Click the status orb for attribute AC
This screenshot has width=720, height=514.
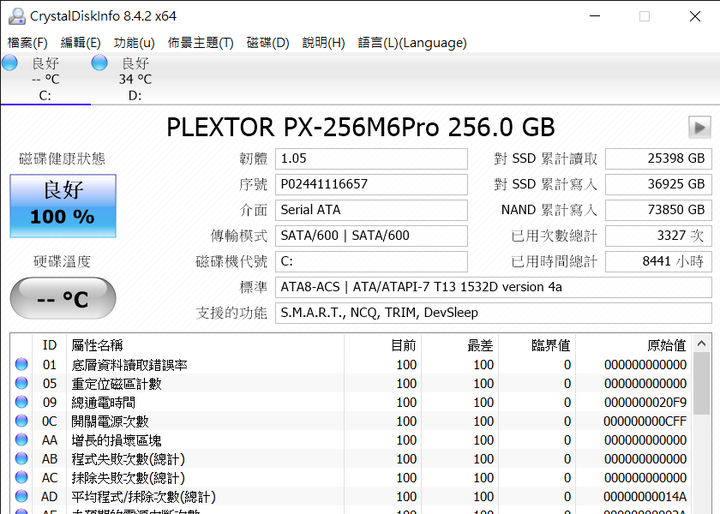pos(21,477)
